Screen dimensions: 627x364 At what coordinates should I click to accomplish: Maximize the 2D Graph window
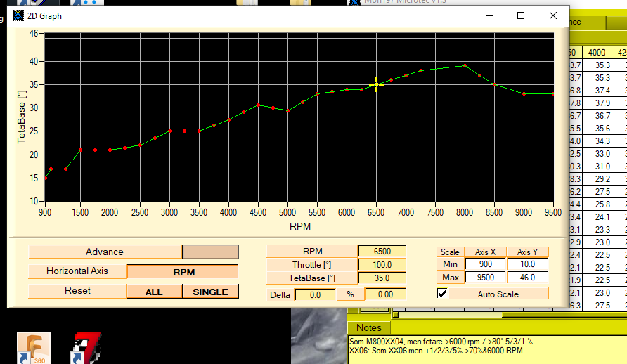521,15
